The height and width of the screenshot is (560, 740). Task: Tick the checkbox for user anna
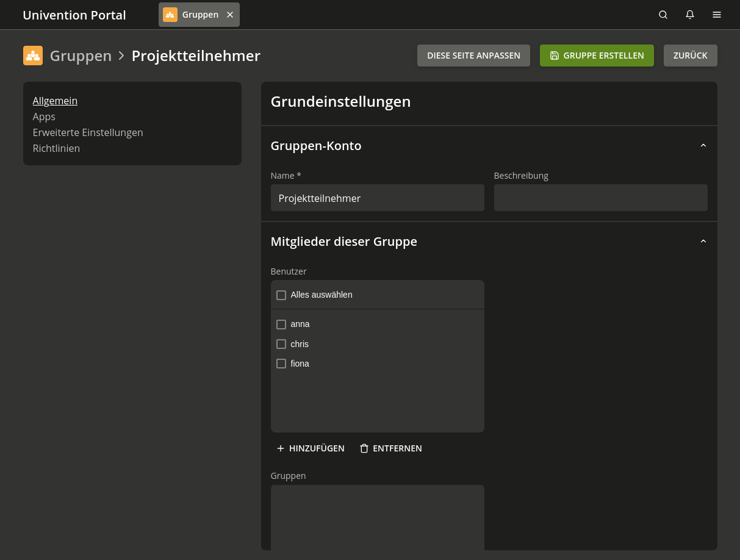tap(281, 325)
